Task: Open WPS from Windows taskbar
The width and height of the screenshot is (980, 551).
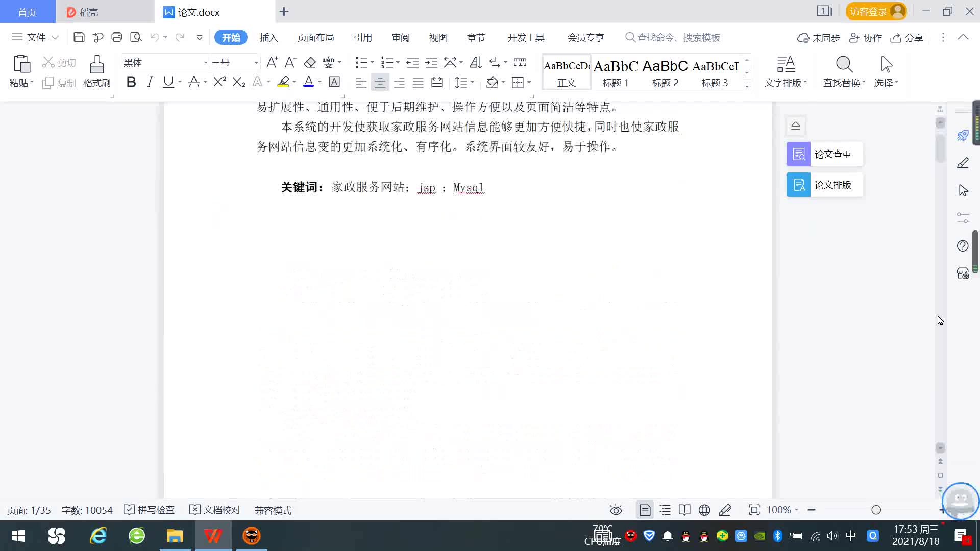Action: tap(213, 536)
